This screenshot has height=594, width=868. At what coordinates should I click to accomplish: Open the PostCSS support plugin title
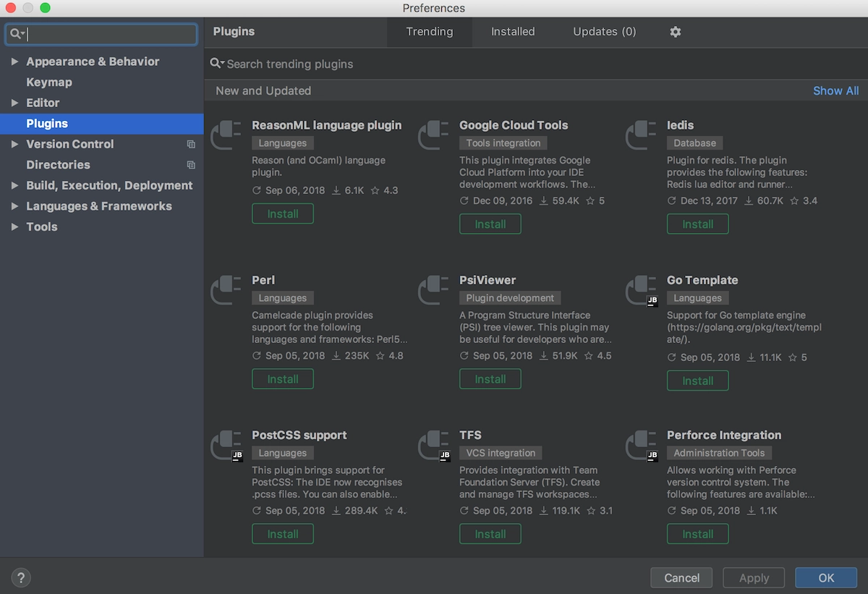pyautogui.click(x=299, y=435)
